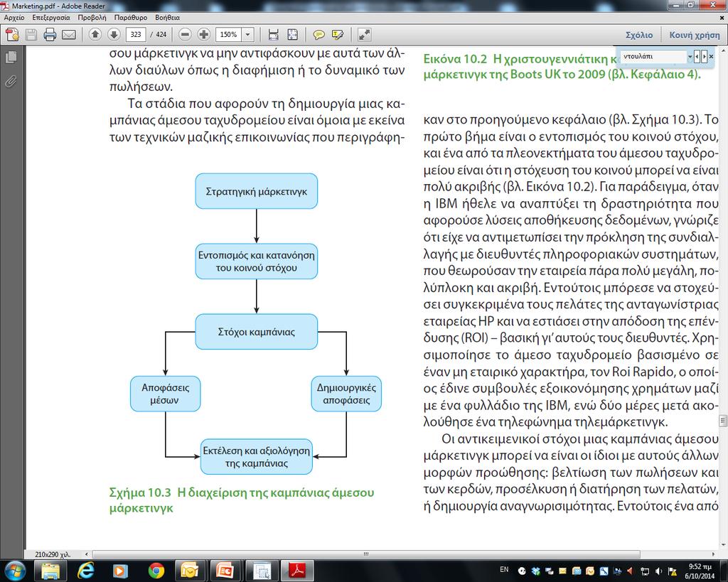This screenshot has height=582, width=728.
Task: Click the Δημιουργικές αποφάσεις diagram box
Action: click(346, 394)
